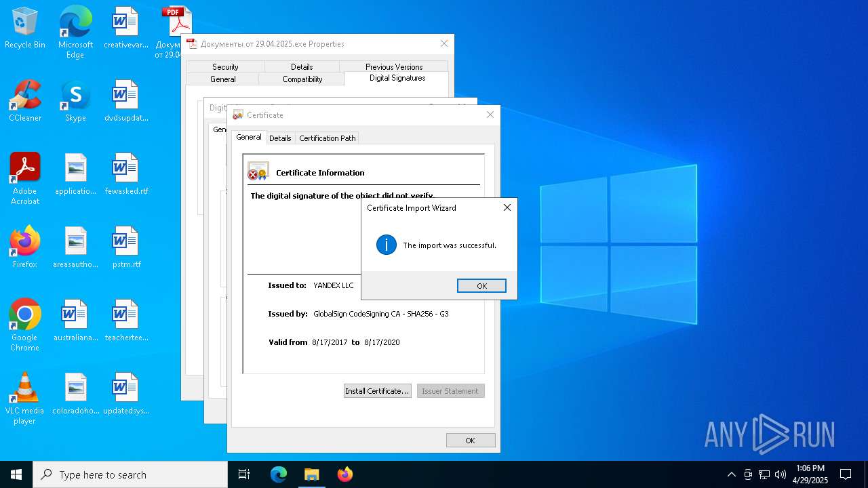Open the network status tray icon
Image resolution: width=868 pixels, height=488 pixels.
tap(764, 474)
